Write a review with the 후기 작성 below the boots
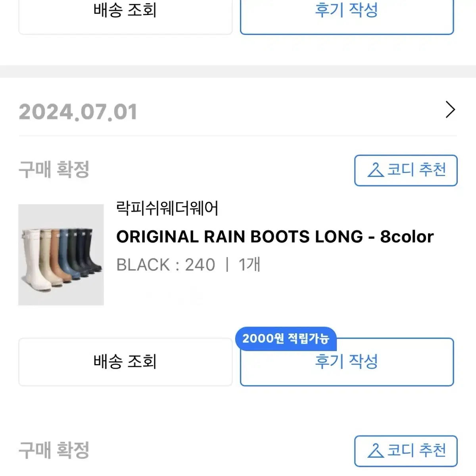Image resolution: width=476 pixels, height=476 pixels. pos(347,362)
